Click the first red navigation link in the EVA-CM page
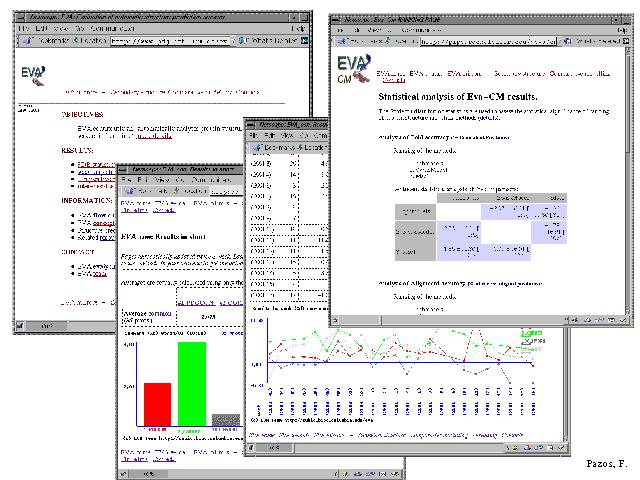The image size is (640, 480). pos(390,73)
